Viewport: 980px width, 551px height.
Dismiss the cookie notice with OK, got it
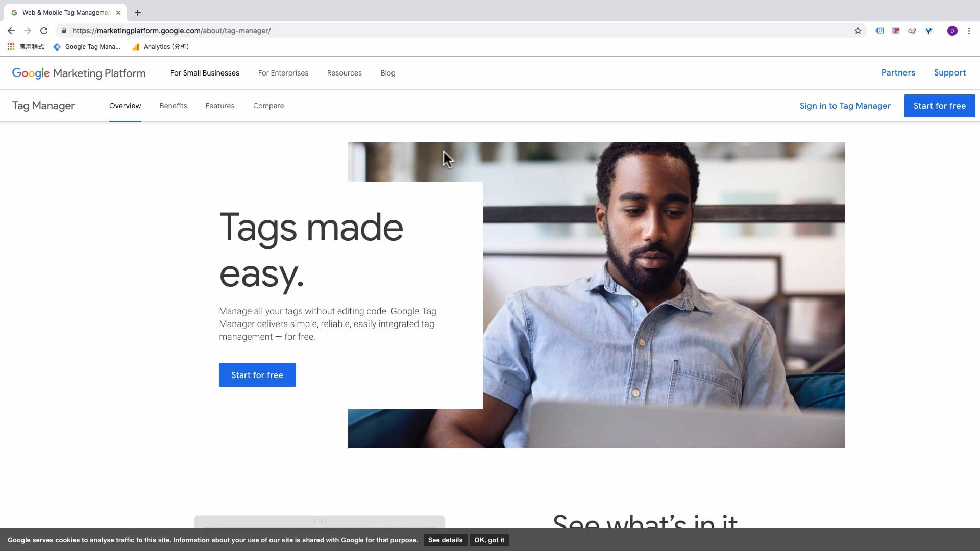pos(489,540)
